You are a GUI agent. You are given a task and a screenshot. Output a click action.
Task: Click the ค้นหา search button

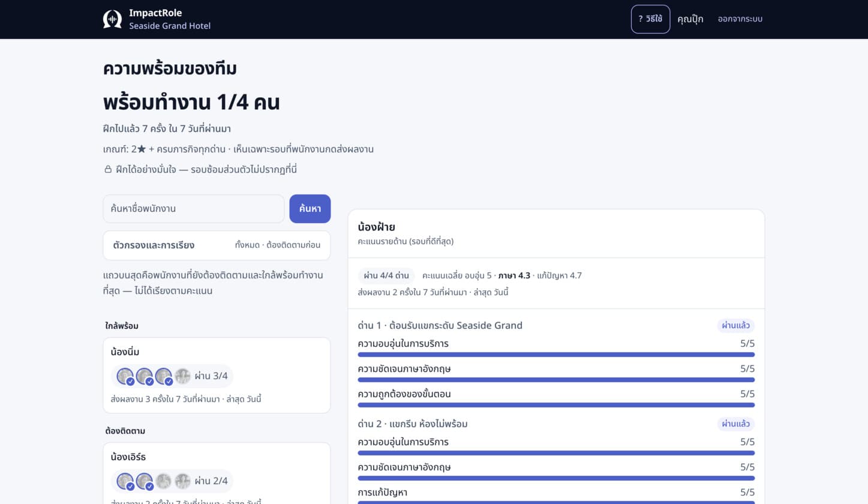pos(310,209)
